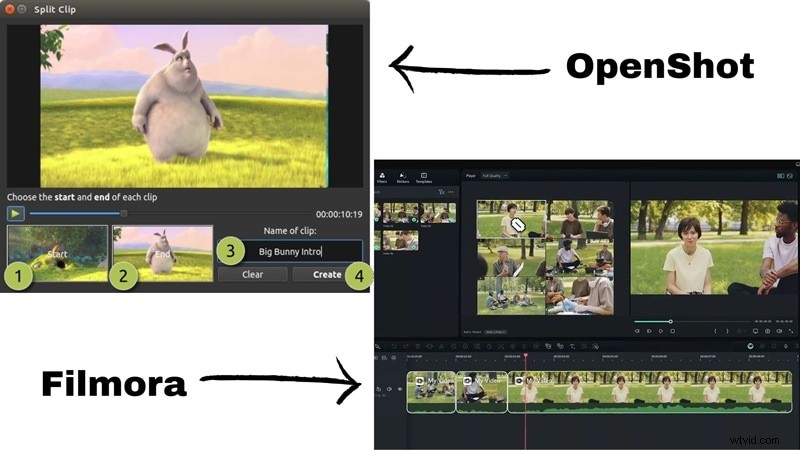
Task: Lock the video track with the lock icon
Action: coord(379,389)
